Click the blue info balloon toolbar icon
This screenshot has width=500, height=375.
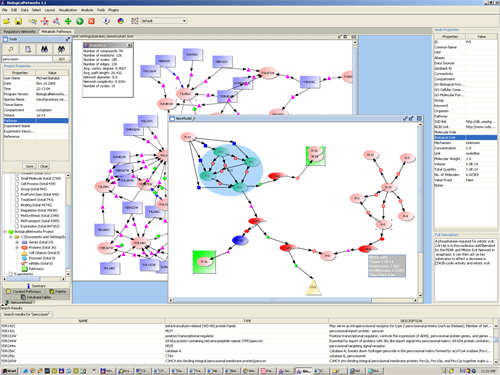(x=106, y=21)
